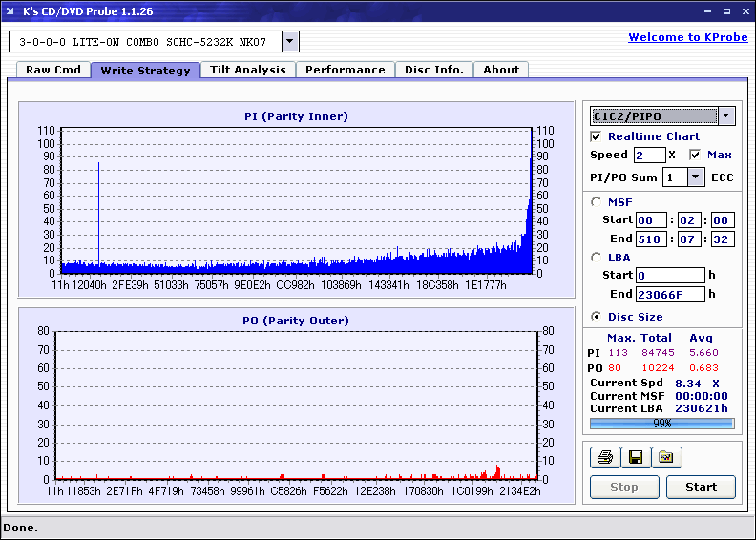
Task: Click the Speed value input field
Action: pyautogui.click(x=649, y=155)
